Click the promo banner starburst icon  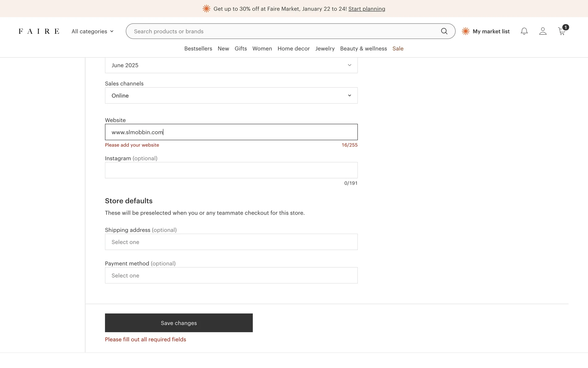tap(206, 9)
